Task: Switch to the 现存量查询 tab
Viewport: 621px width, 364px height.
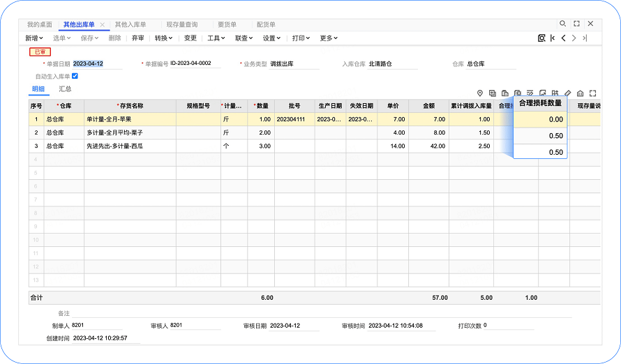Action: pos(182,24)
